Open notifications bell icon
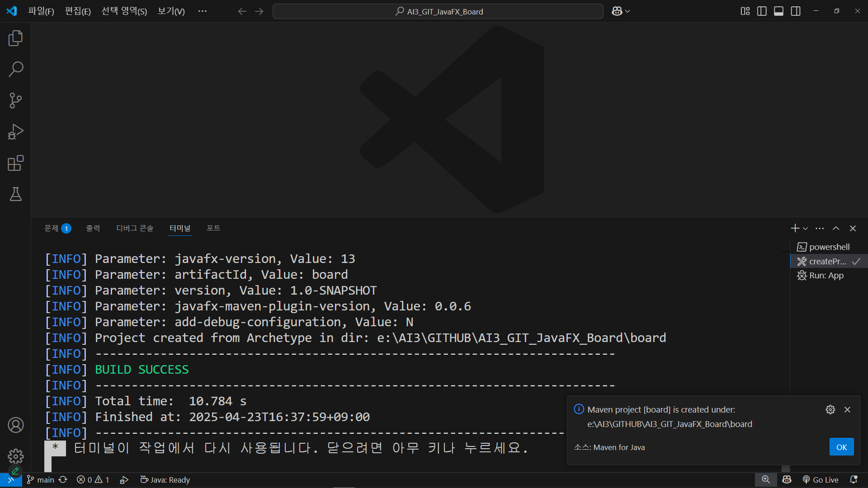Viewport: 868px width, 488px height. pos(854,480)
